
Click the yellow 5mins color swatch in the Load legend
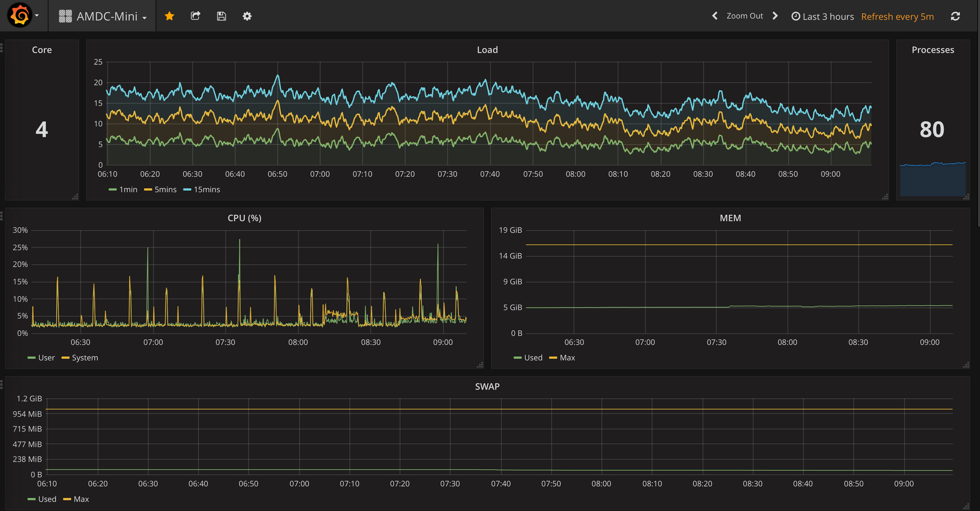[148, 190]
